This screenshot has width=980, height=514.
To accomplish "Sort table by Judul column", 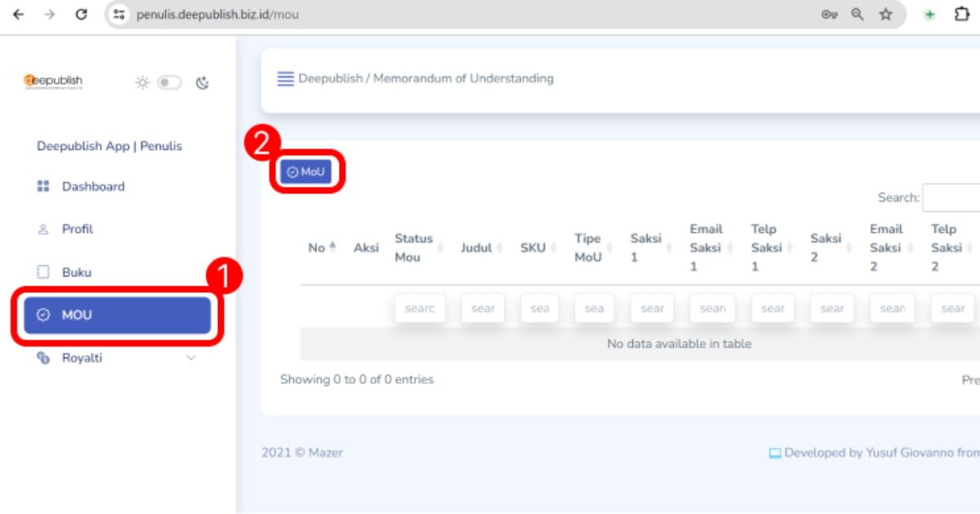I will (483, 248).
